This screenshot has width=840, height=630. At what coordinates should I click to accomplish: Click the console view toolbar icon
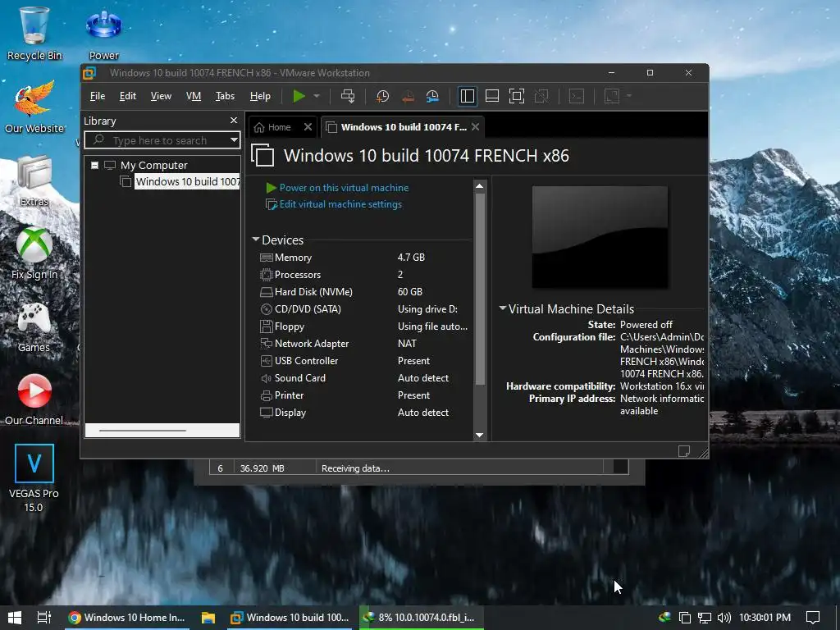point(577,96)
